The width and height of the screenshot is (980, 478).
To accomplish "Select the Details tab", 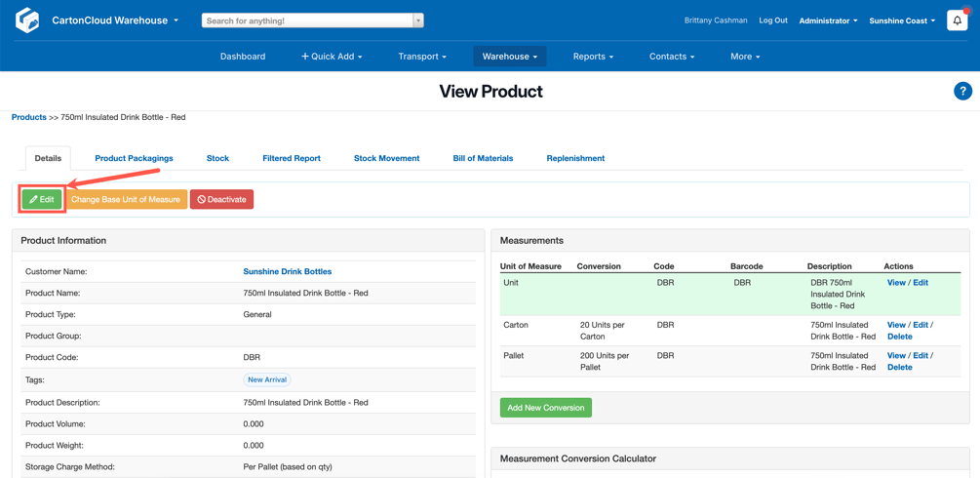I will [x=48, y=158].
